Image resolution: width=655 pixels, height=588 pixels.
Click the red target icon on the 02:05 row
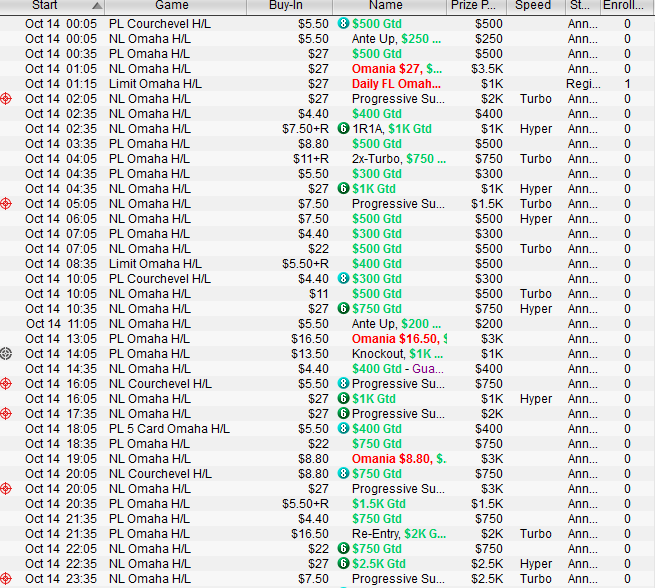[6, 99]
